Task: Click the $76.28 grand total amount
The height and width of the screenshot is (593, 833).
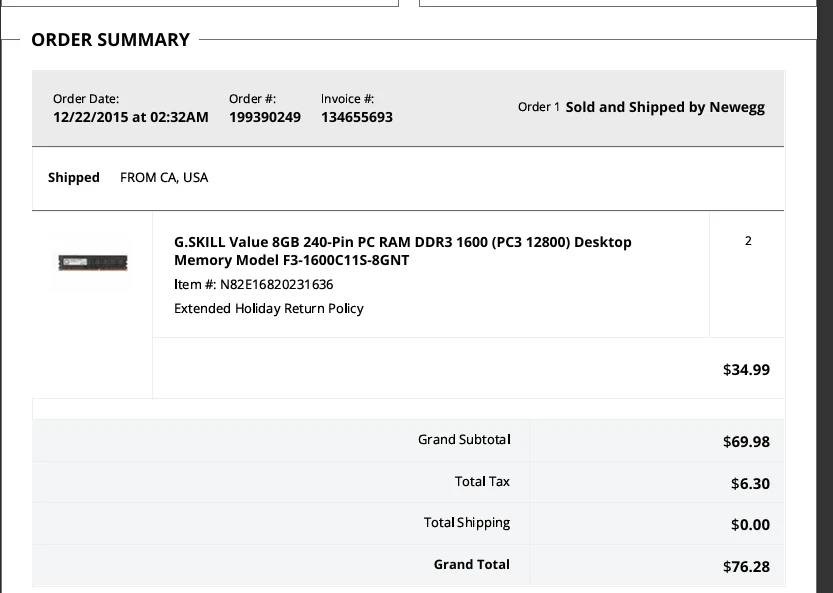Action: tap(746, 567)
